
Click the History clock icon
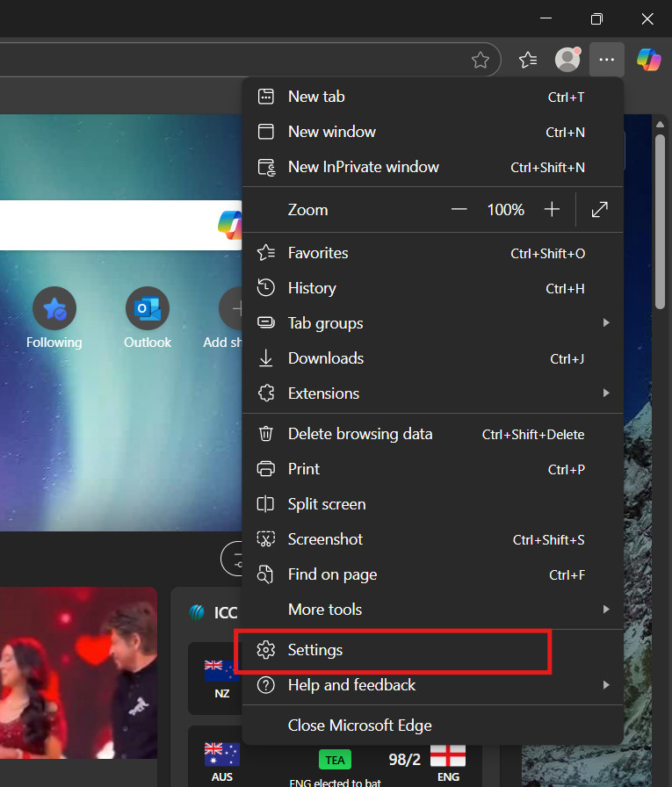click(265, 287)
